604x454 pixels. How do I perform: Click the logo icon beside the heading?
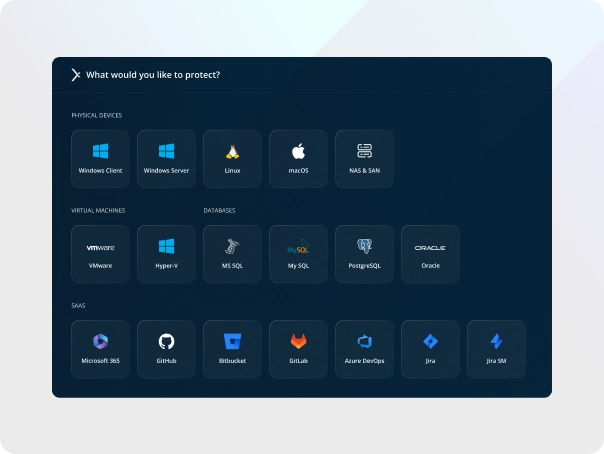tap(76, 75)
